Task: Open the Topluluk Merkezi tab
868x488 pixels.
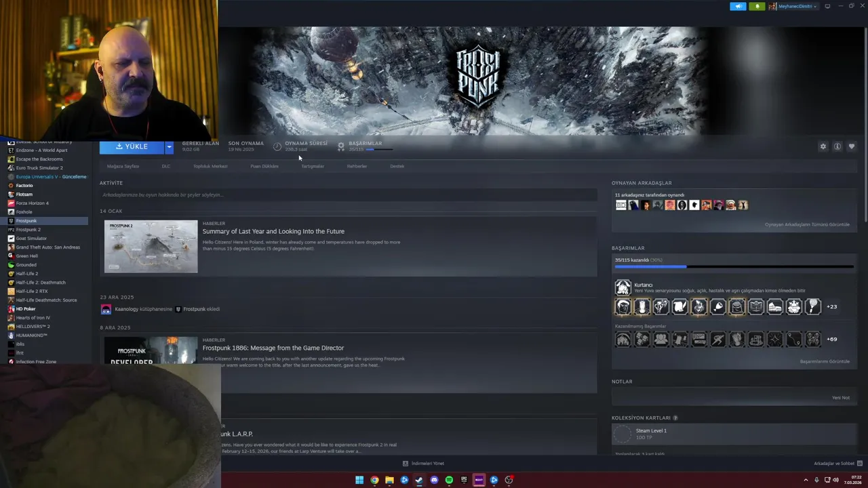Action: coord(210,166)
